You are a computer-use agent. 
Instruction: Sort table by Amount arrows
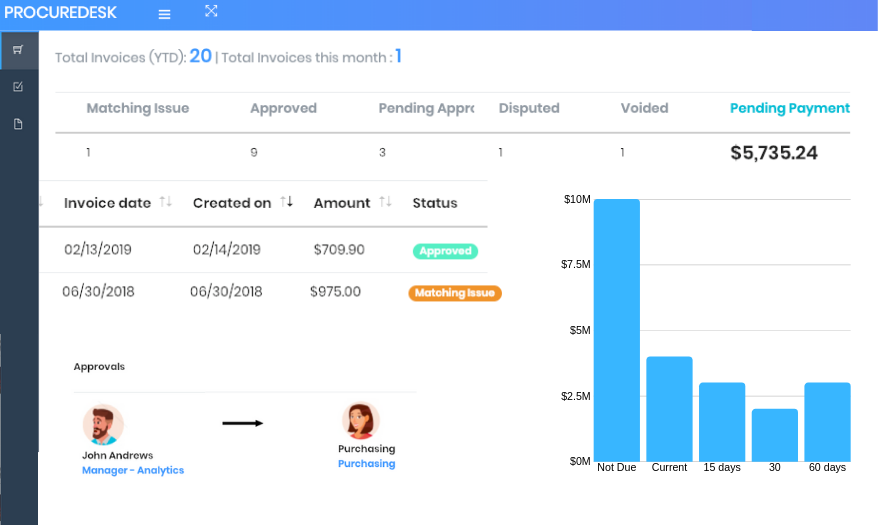[x=385, y=202]
